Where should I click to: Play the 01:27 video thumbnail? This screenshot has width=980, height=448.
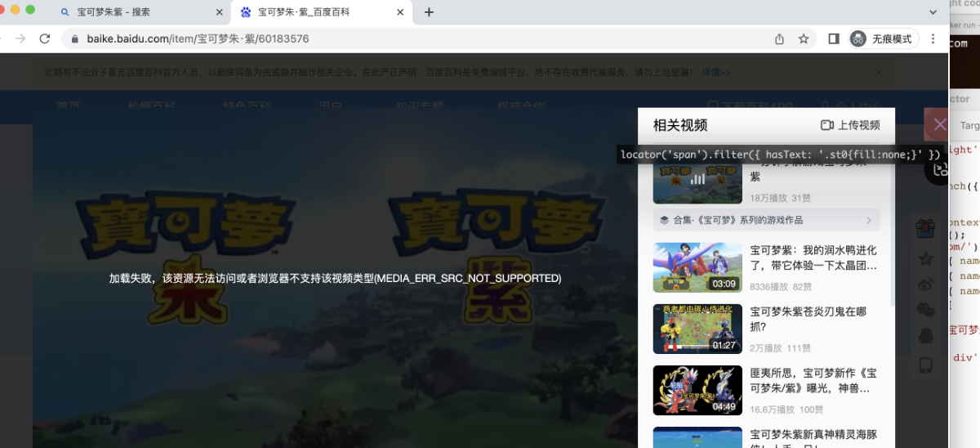[x=697, y=329]
